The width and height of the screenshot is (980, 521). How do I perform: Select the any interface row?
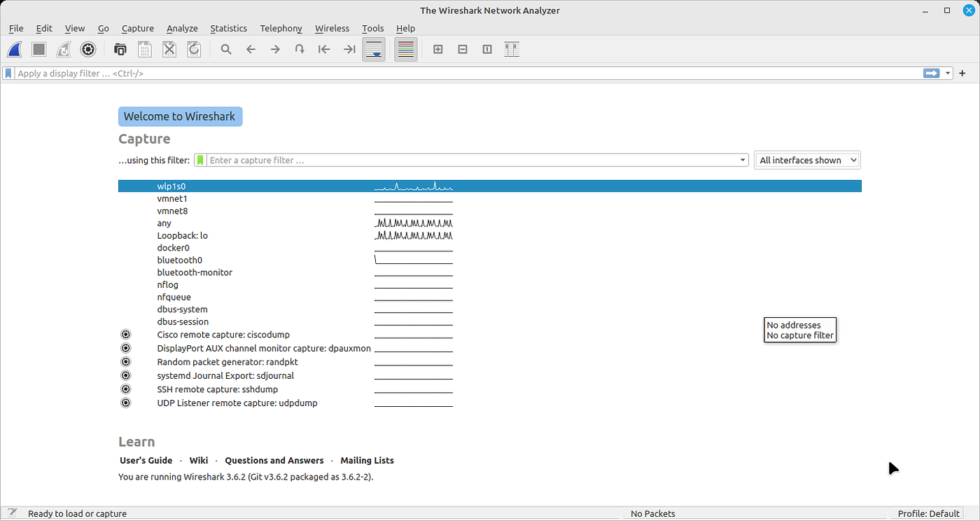[x=490, y=223]
